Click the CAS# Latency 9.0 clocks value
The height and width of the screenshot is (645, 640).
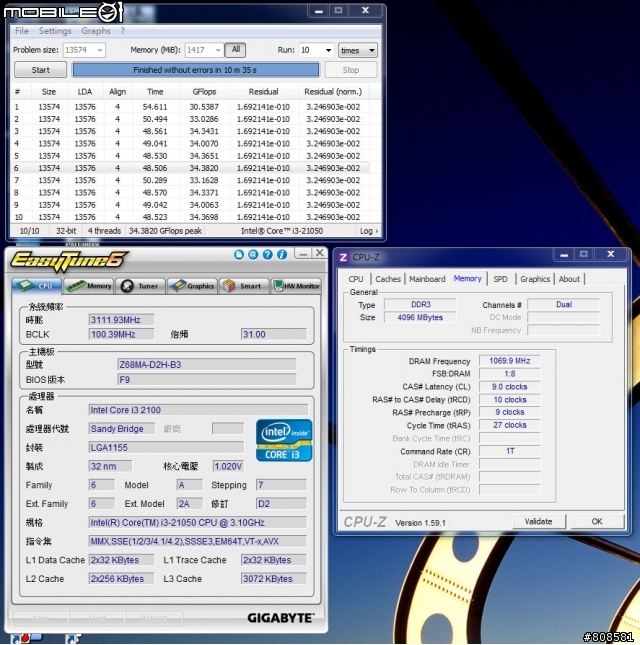click(510, 387)
